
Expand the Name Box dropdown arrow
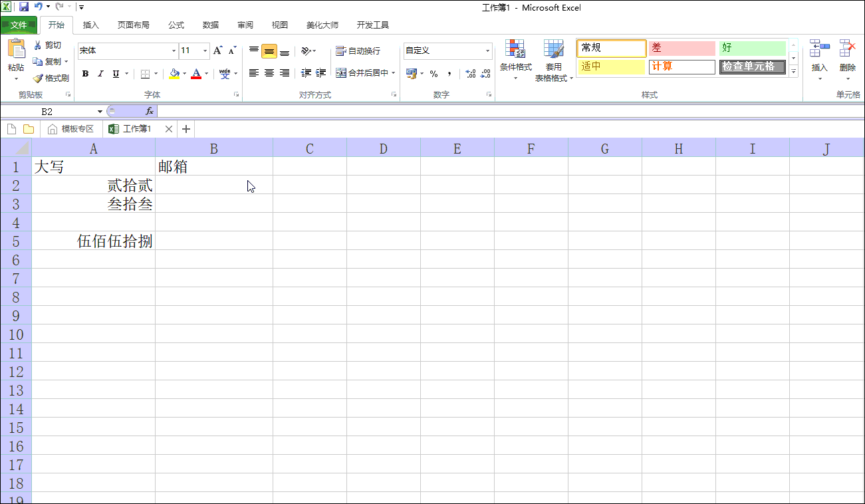coord(100,112)
